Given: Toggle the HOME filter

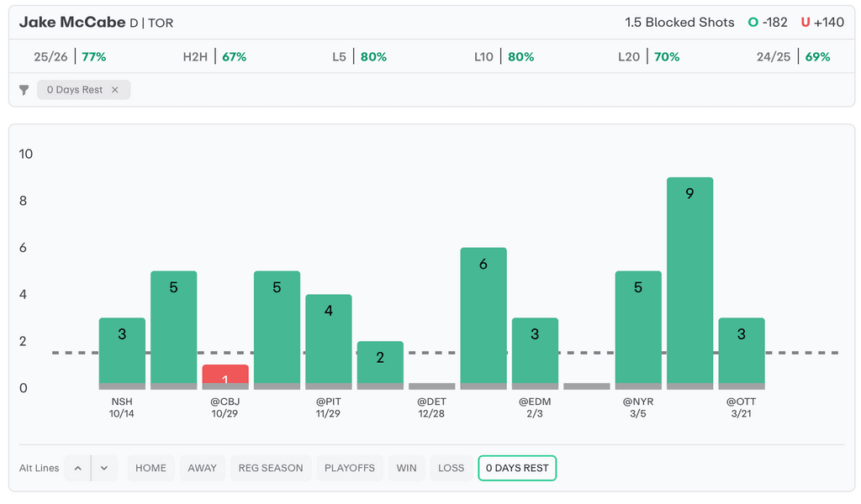Looking at the screenshot, I should pos(151,468).
